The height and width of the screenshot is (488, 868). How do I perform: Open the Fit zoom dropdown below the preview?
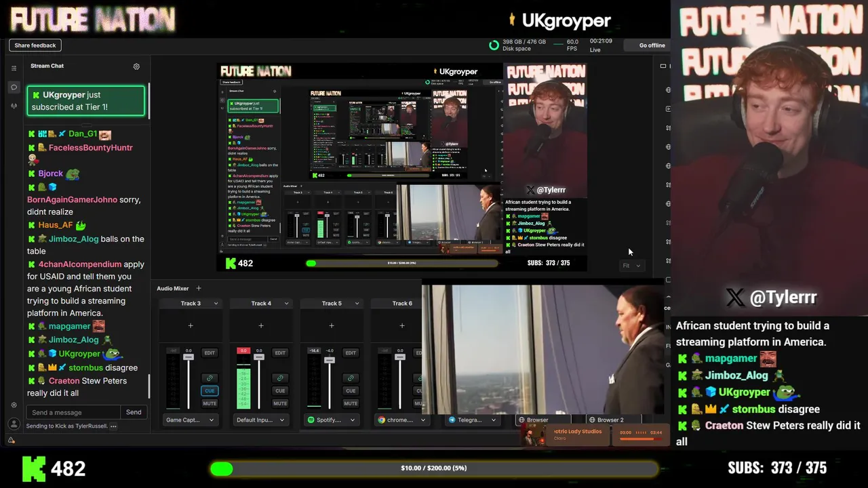(x=631, y=266)
